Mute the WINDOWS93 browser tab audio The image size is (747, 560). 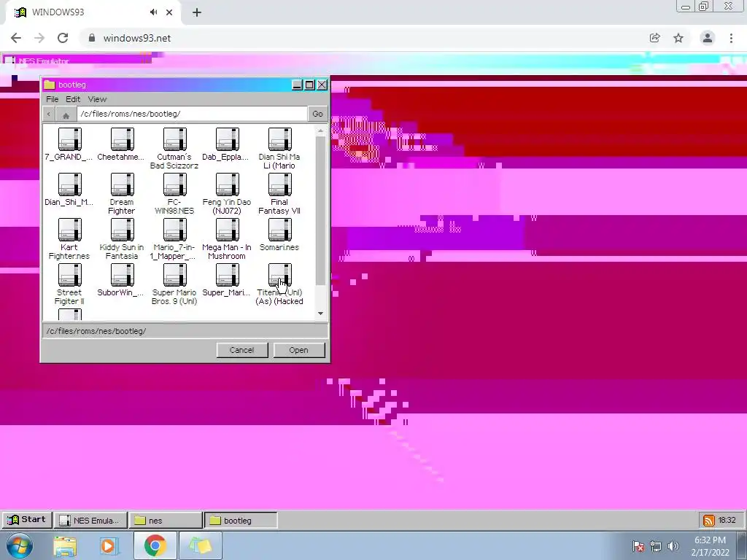coord(153,12)
